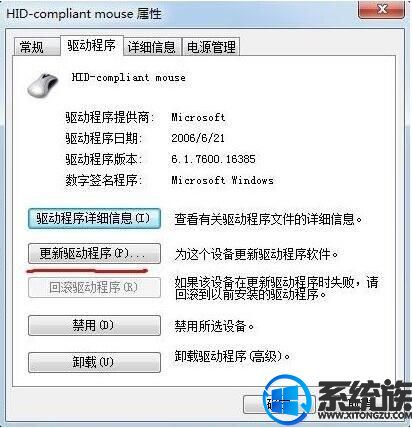Disable device with 禁用(D) button
The image size is (412, 428).
click(x=94, y=325)
